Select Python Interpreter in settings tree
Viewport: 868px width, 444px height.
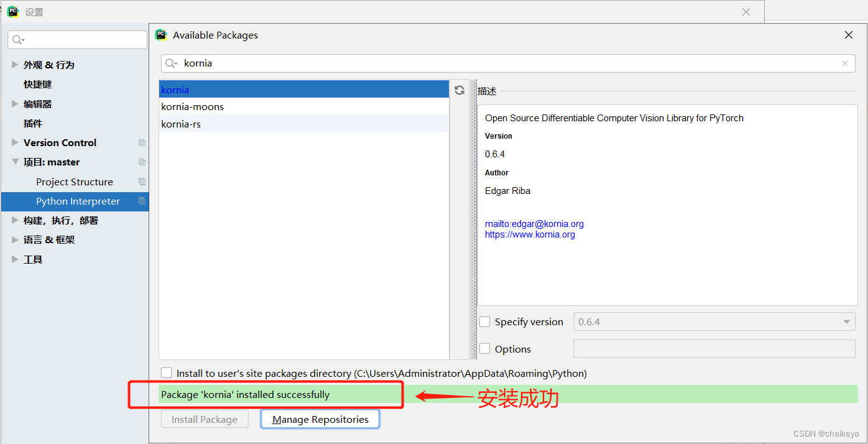pos(75,201)
